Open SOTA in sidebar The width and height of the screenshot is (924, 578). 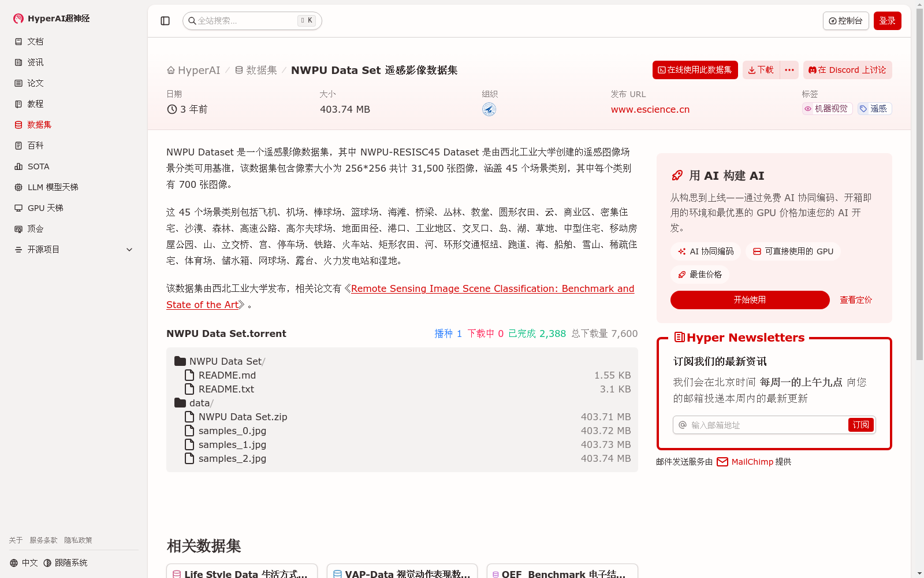(74, 166)
